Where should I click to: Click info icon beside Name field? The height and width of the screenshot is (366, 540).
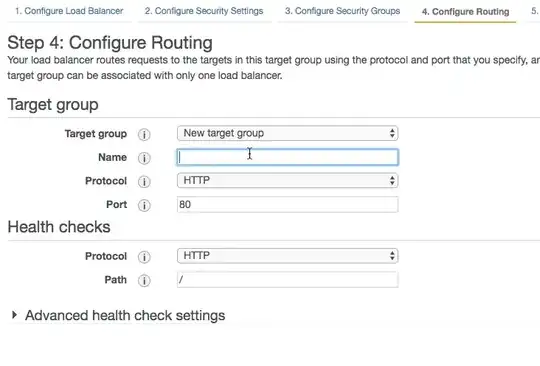point(144,158)
